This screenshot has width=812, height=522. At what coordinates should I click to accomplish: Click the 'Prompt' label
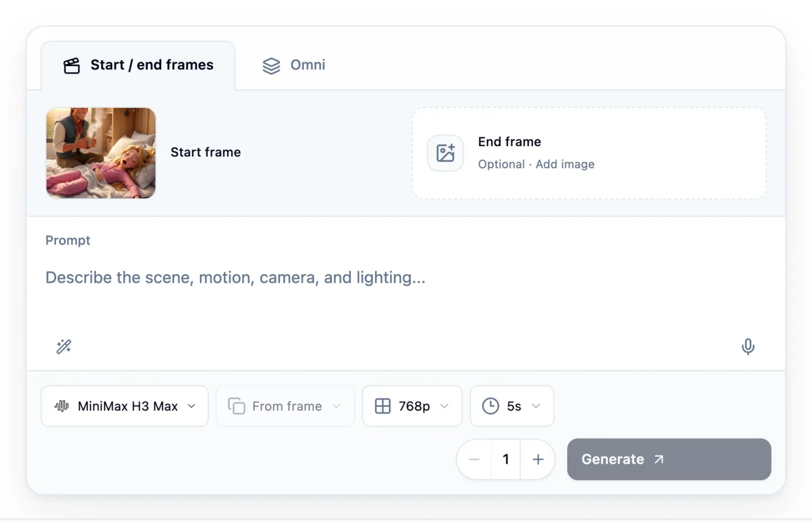point(68,240)
